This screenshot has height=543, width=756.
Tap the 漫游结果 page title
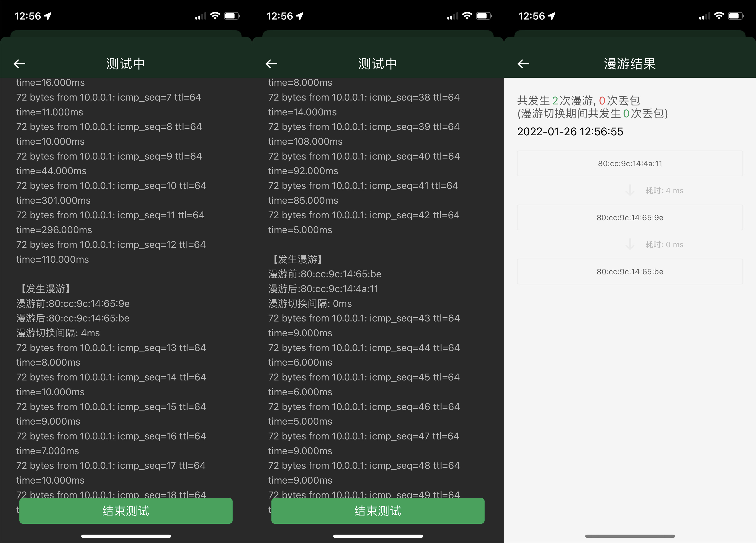(x=630, y=64)
